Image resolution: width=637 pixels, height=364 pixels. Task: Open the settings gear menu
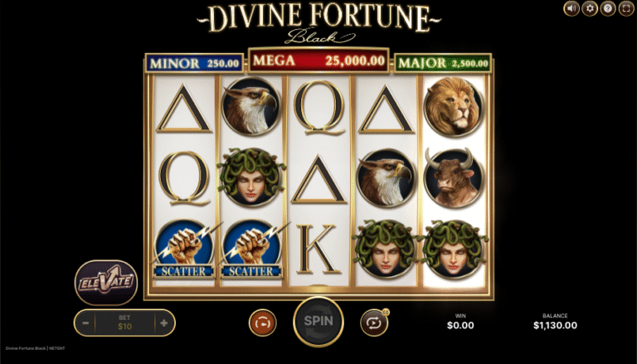click(x=590, y=8)
